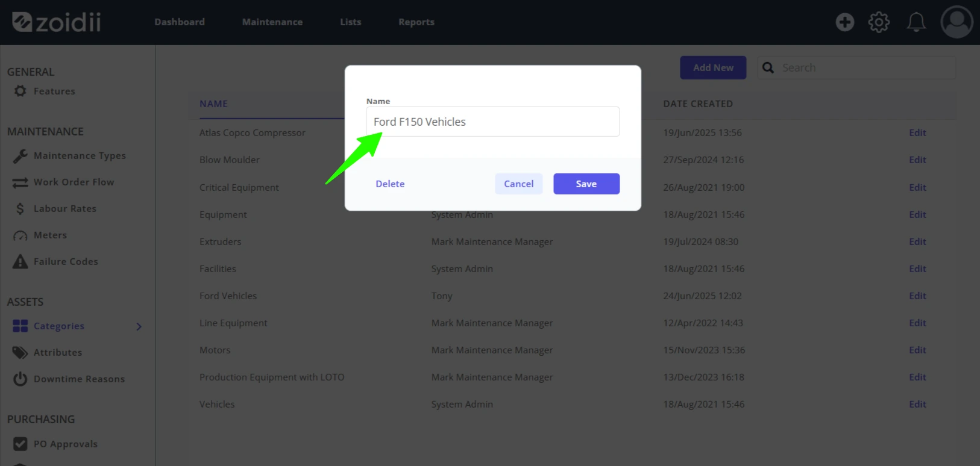Click the Meters gauge icon
The width and height of the screenshot is (980, 466).
point(20,235)
